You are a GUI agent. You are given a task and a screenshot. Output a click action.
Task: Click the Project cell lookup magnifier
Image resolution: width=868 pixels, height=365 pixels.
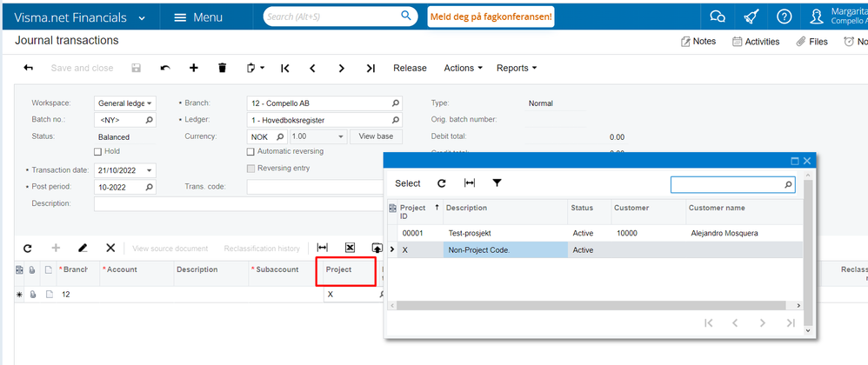click(382, 295)
